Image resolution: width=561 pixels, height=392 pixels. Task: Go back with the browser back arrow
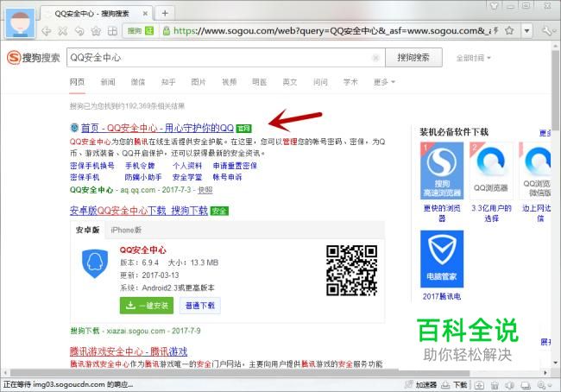(46, 31)
